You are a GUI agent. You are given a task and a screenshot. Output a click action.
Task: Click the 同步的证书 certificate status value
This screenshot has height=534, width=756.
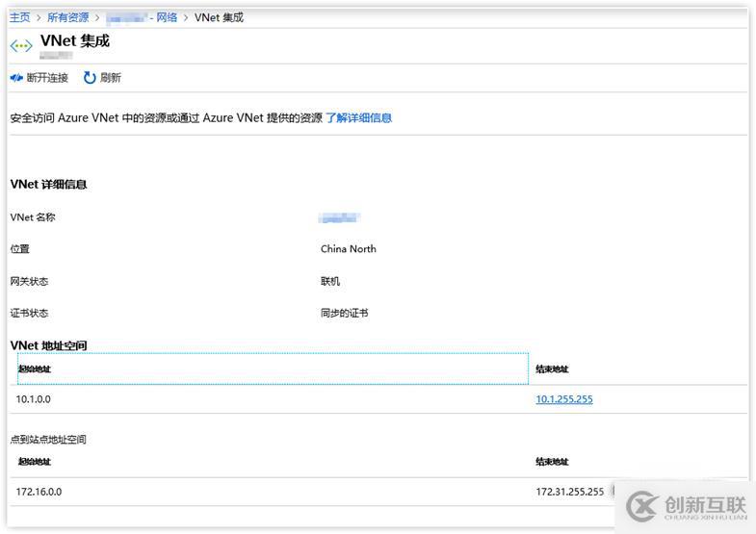pyautogui.click(x=344, y=313)
